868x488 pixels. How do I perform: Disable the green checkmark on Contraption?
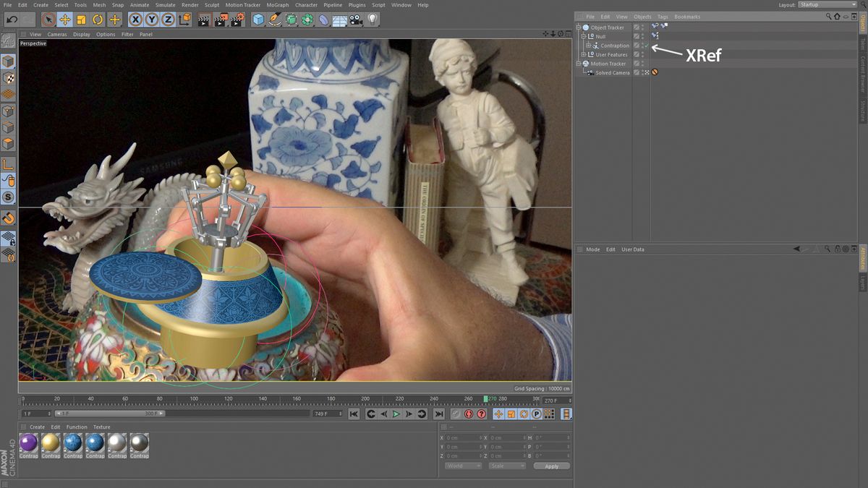(646, 45)
